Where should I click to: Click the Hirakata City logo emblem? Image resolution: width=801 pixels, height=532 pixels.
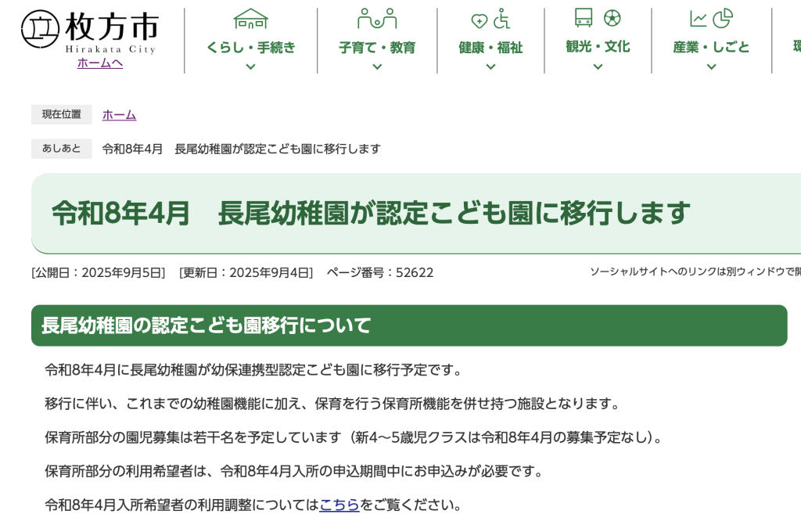pyautogui.click(x=39, y=30)
